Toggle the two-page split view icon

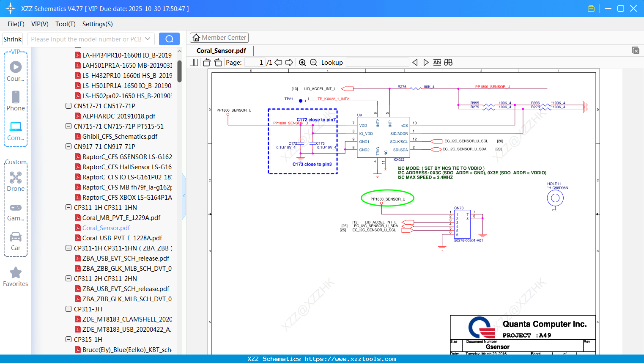(194, 62)
